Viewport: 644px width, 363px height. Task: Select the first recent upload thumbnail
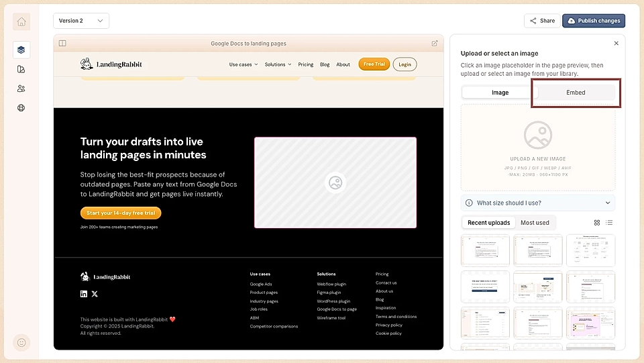click(x=485, y=250)
